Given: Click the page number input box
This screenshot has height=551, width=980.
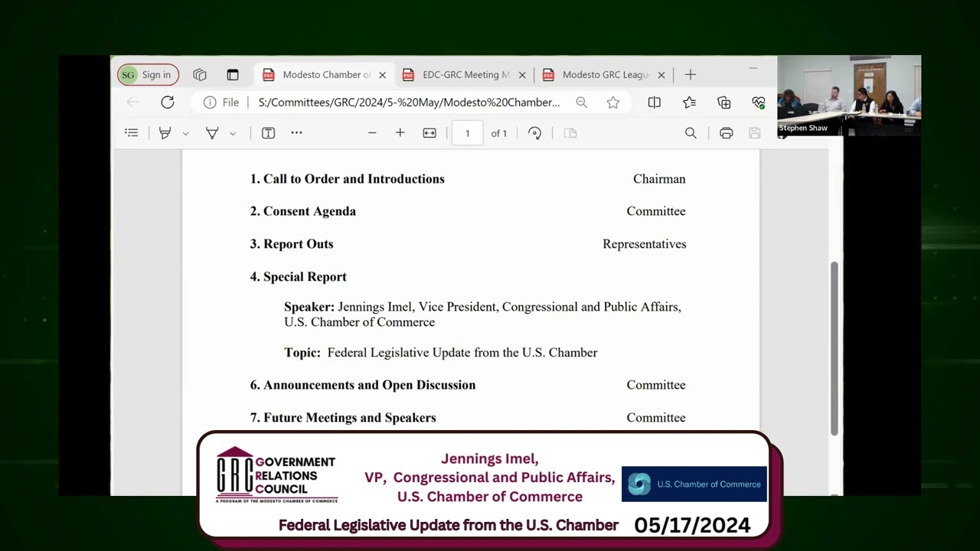Looking at the screenshot, I should (x=467, y=133).
